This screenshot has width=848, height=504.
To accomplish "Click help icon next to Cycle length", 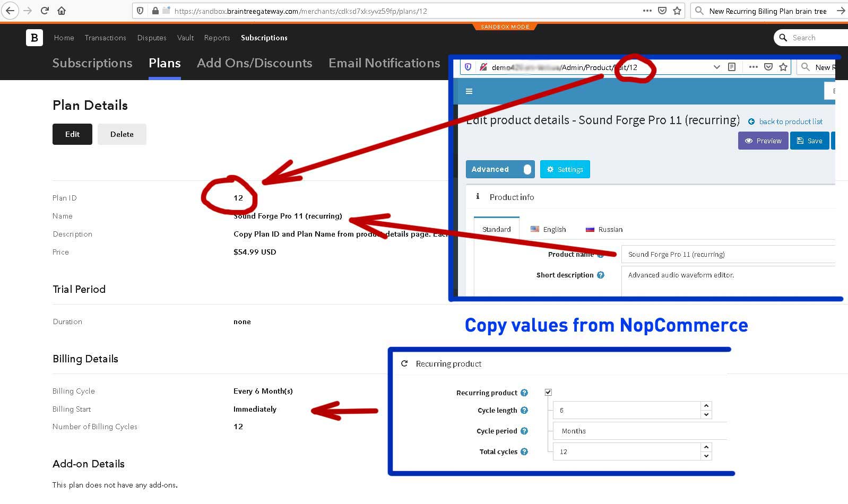I will pos(524,410).
